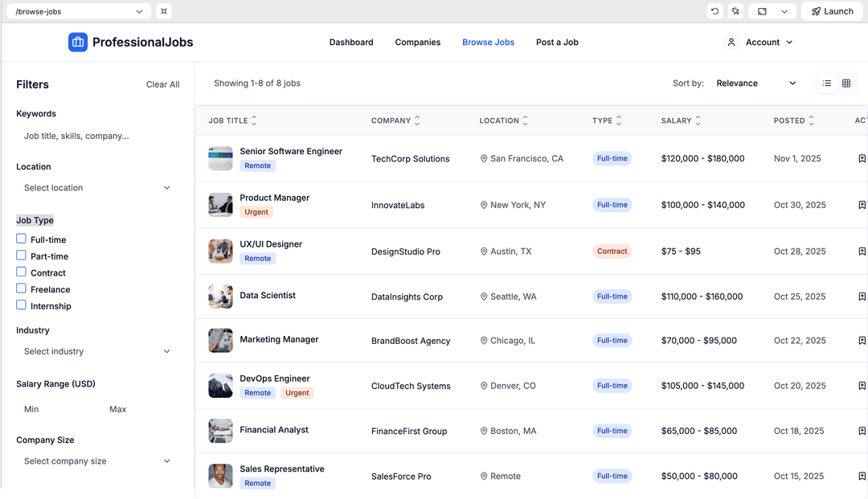Image resolution: width=868 pixels, height=499 pixels.
Task: Open the Select location dropdown
Action: tap(96, 188)
